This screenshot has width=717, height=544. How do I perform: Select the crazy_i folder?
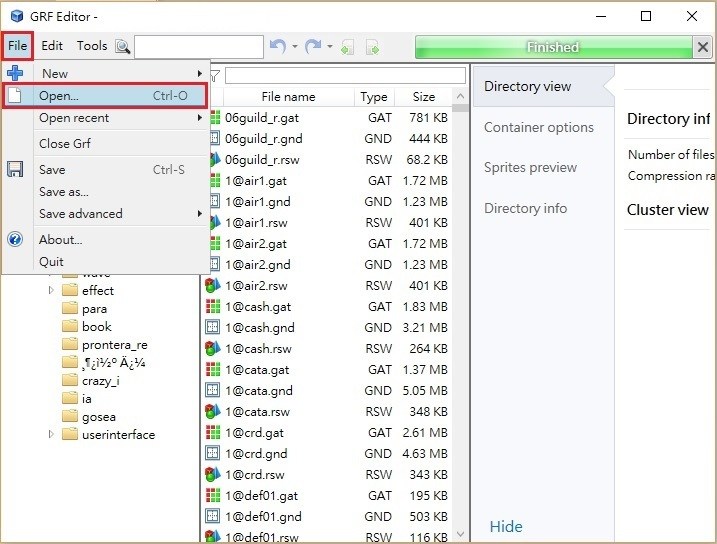click(101, 380)
